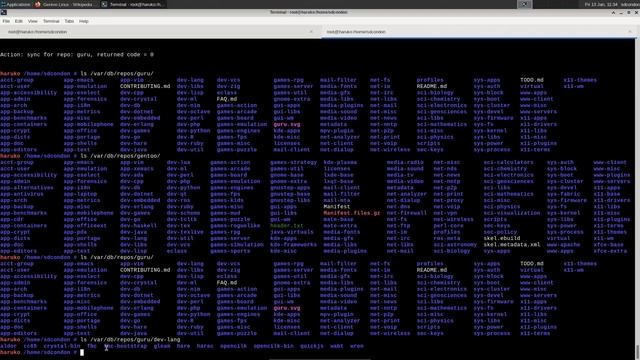Click 'wabt' in the dev-lang listing

click(337, 346)
